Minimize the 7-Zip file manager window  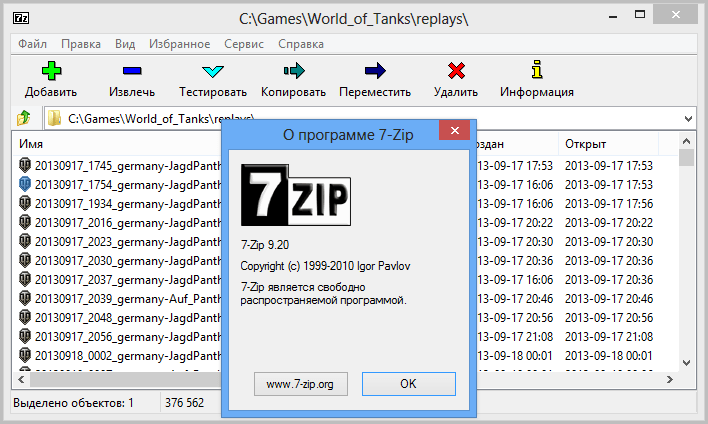pyautogui.click(x=613, y=17)
